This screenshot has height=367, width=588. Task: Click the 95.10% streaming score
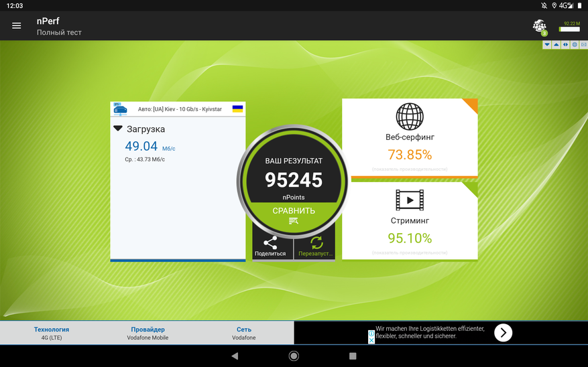(x=410, y=238)
